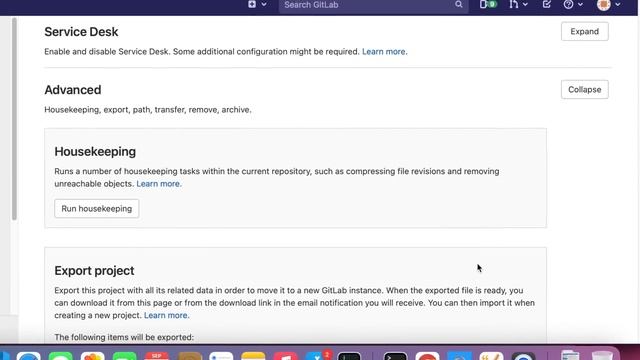Open Calendar app in the dock
The image size is (640, 360).
coord(156,356)
